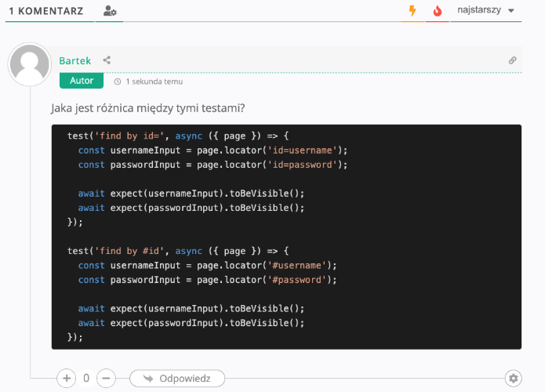Click the text 'Jaka jest różnica między tymi testami?'
The height and width of the screenshot is (392, 545).
(x=148, y=108)
